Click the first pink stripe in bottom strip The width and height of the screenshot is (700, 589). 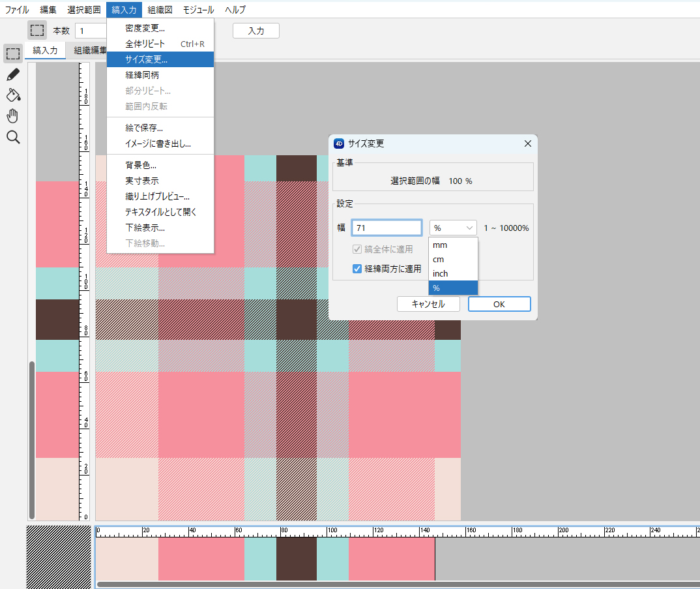(201, 558)
